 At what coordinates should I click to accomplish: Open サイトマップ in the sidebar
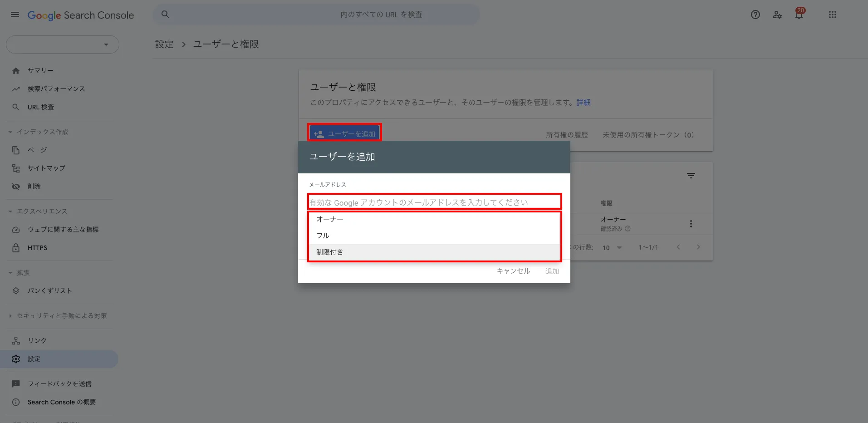point(46,168)
